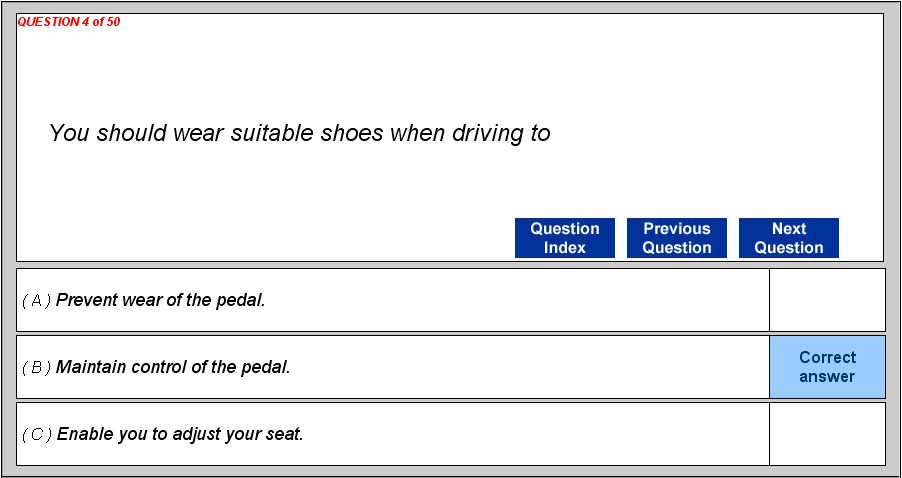
Task: Pick answer C: Enable you to adjust your seat
Action: click(180, 434)
